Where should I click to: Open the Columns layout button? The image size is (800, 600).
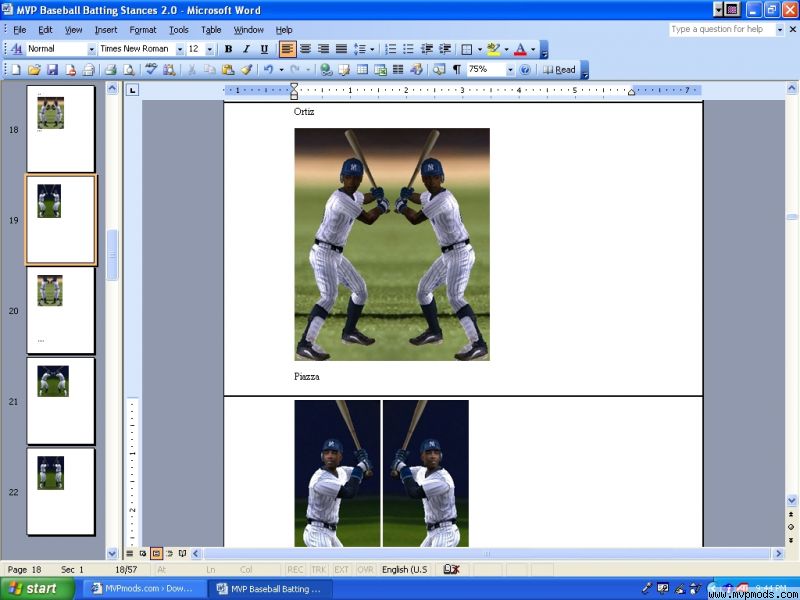pyautogui.click(x=398, y=69)
